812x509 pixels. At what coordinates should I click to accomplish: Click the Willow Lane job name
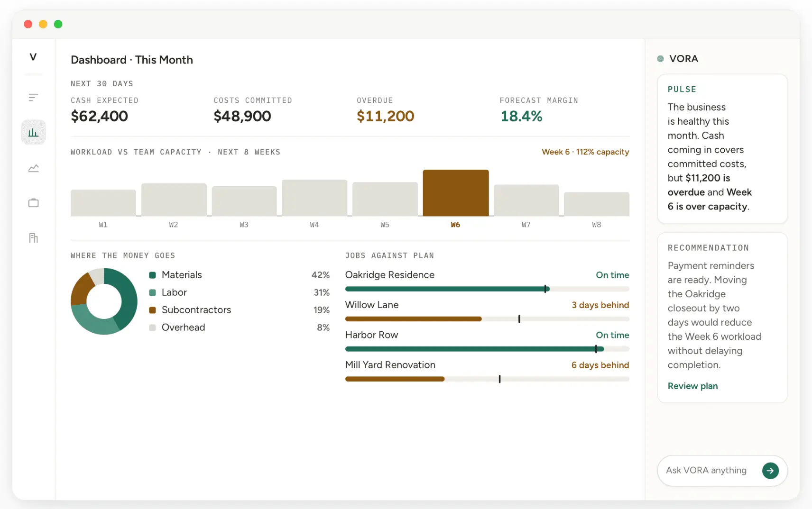coord(372,305)
